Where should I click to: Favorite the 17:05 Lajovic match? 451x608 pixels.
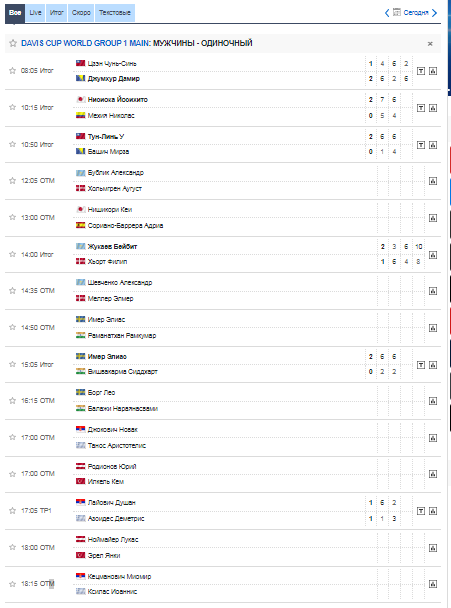pos(12,510)
